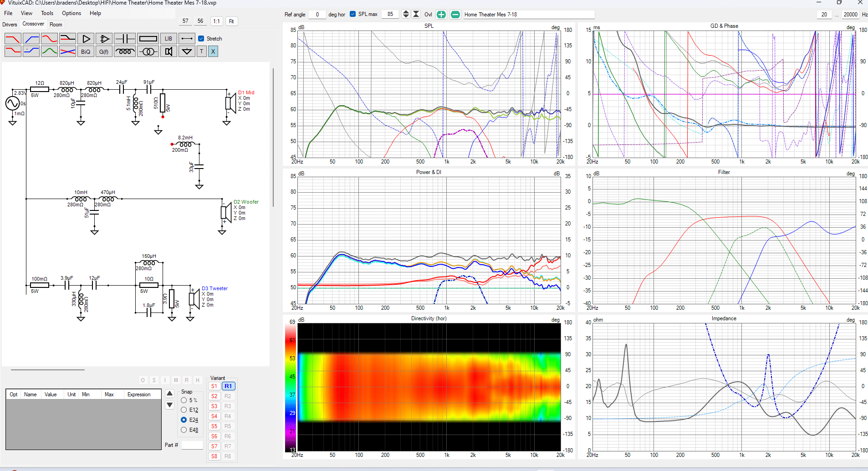Click the Part # input field

tap(192, 445)
